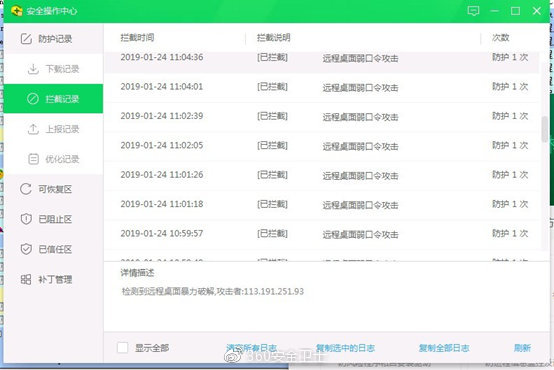Click the 防护记录 pencil icon
The width and height of the screenshot is (554, 370).
pos(26,39)
